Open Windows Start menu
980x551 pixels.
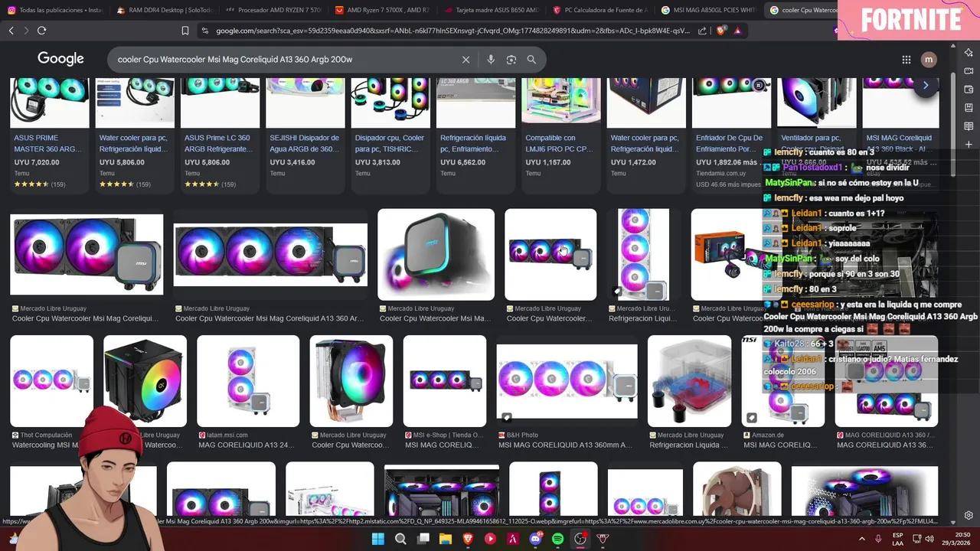(x=377, y=539)
